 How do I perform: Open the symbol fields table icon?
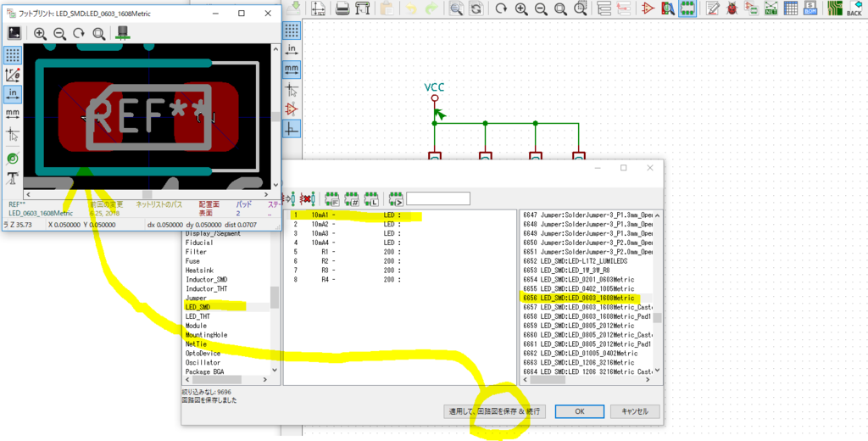[x=791, y=8]
